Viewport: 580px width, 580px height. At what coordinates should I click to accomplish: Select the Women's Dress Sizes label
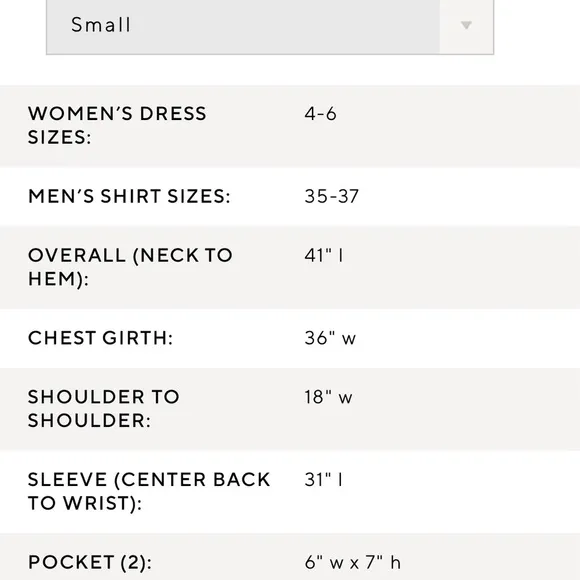117,125
